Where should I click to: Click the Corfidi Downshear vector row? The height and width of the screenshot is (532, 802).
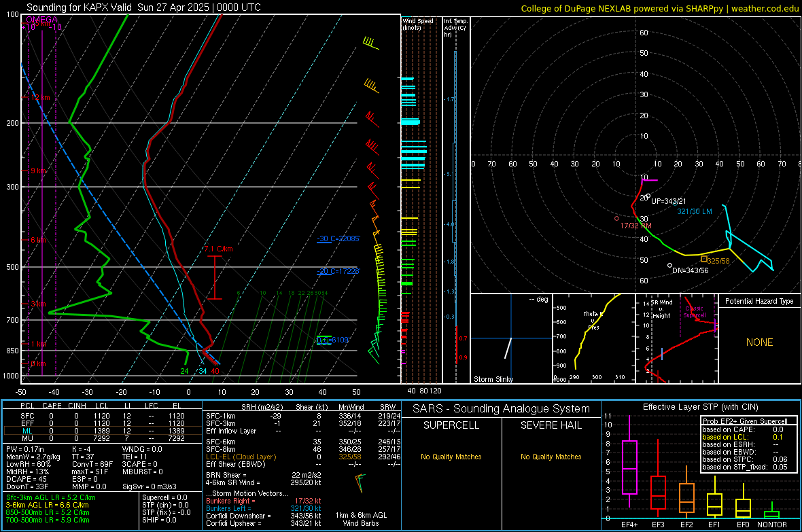pyautogui.click(x=264, y=516)
